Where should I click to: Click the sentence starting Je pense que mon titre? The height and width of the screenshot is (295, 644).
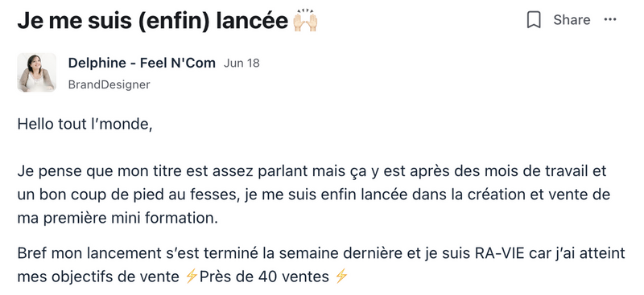314,195
